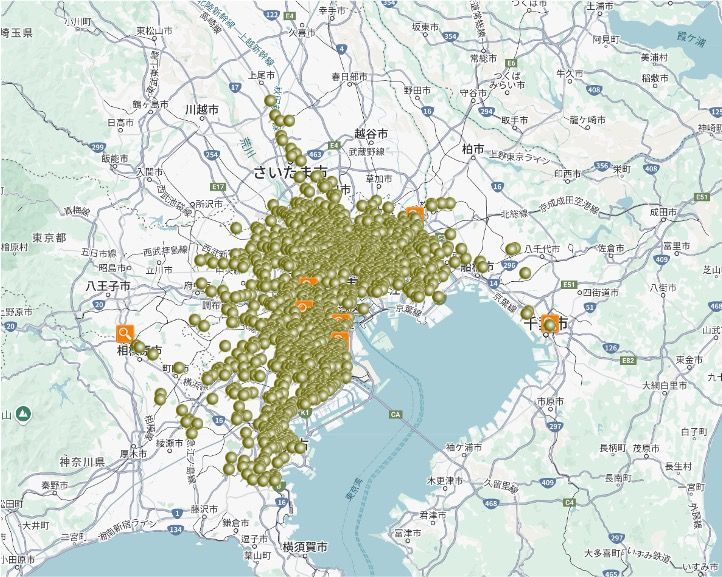Screen dimensions: 722x577
Task: Click the route 463 shield
Action: click(315, 154)
